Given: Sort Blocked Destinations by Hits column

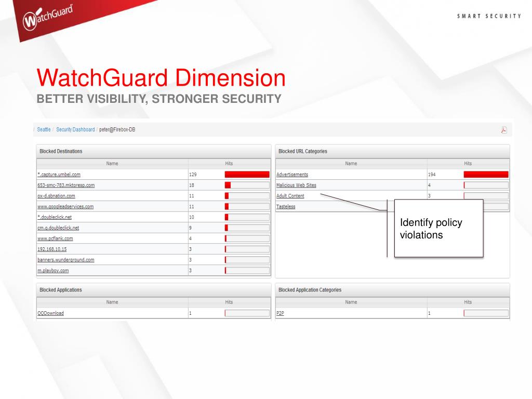Looking at the screenshot, I should [x=229, y=164].
